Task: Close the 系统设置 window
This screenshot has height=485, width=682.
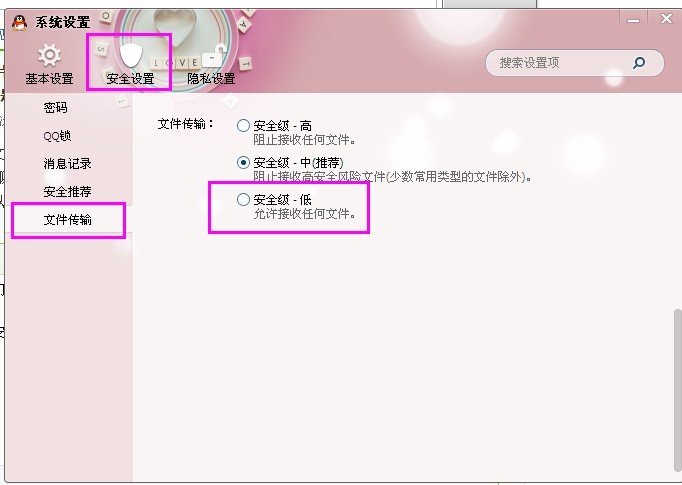Action: point(666,19)
